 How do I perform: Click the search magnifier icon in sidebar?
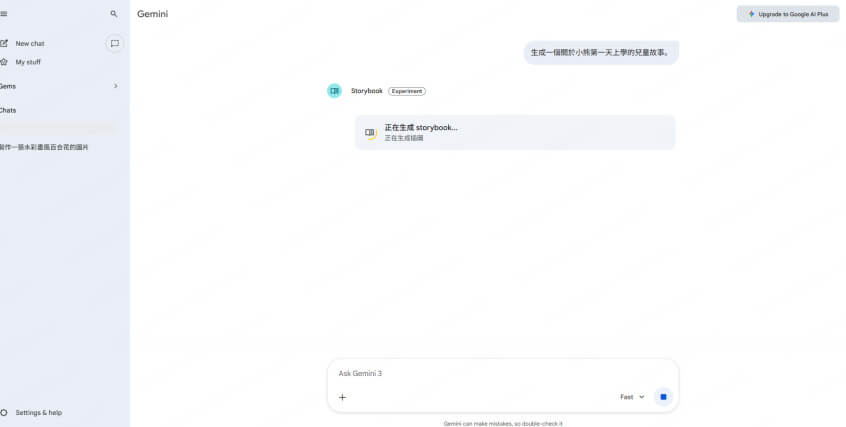pos(113,14)
